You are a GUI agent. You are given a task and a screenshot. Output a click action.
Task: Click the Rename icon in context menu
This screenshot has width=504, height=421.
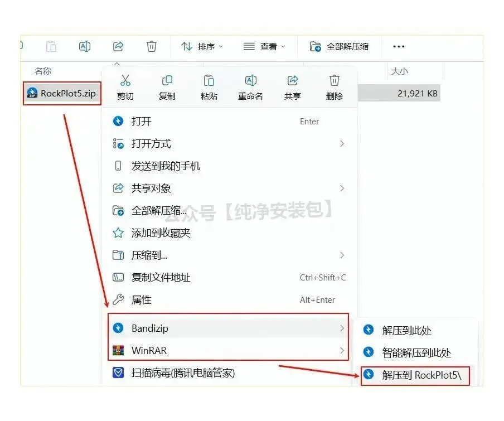coord(250,80)
